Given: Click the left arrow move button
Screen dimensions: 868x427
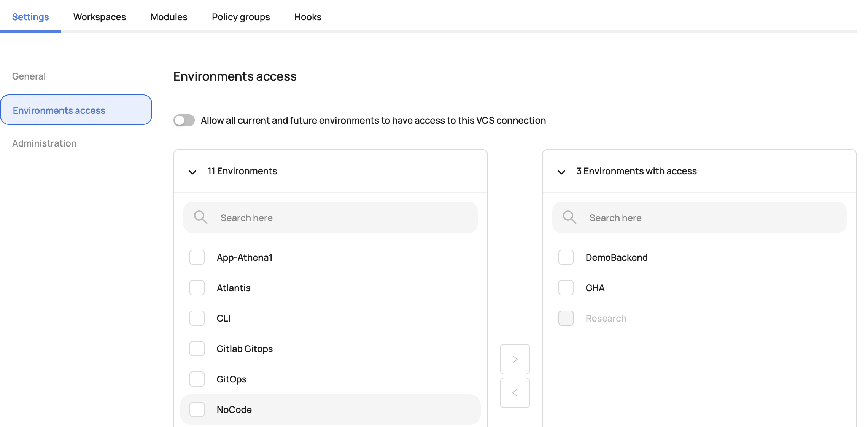Looking at the screenshot, I should 515,393.
